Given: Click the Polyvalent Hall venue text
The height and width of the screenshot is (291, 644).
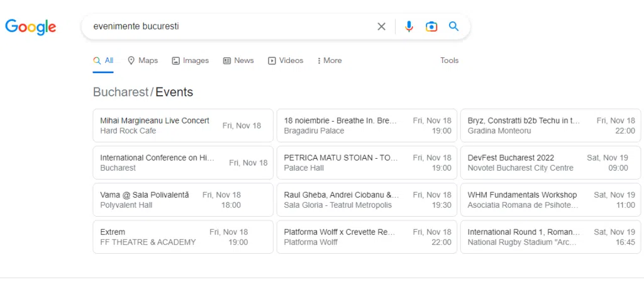Looking at the screenshot, I should coord(126,205).
